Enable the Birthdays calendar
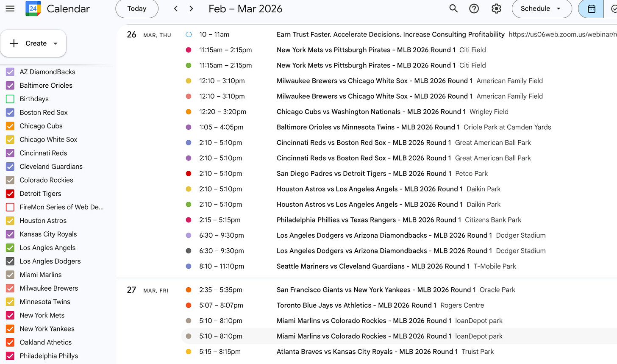 pyautogui.click(x=10, y=99)
